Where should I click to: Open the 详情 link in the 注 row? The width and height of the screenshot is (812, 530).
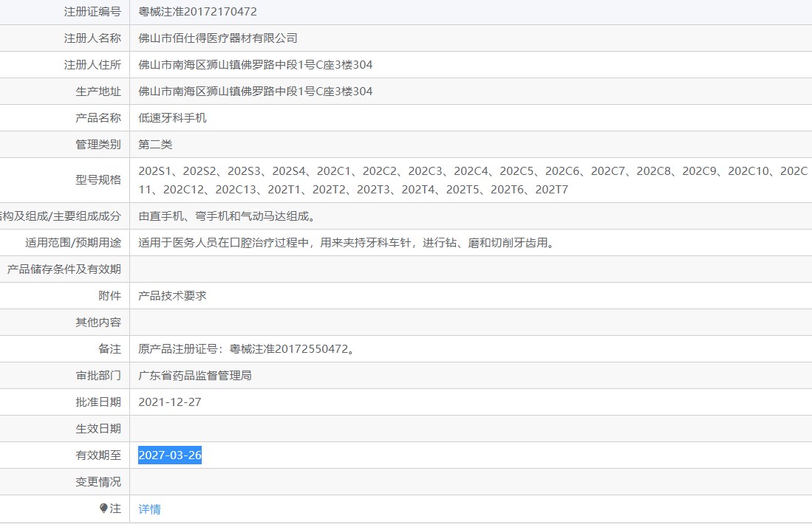(x=149, y=509)
